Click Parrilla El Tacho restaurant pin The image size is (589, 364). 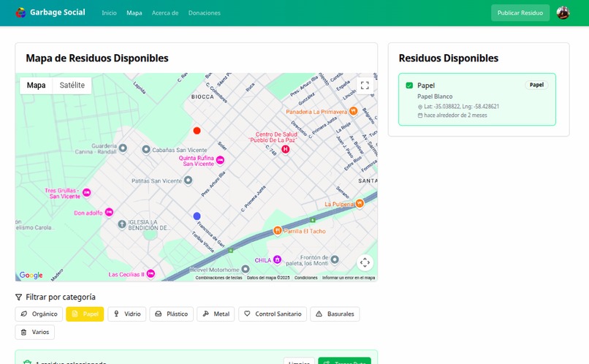(x=277, y=230)
